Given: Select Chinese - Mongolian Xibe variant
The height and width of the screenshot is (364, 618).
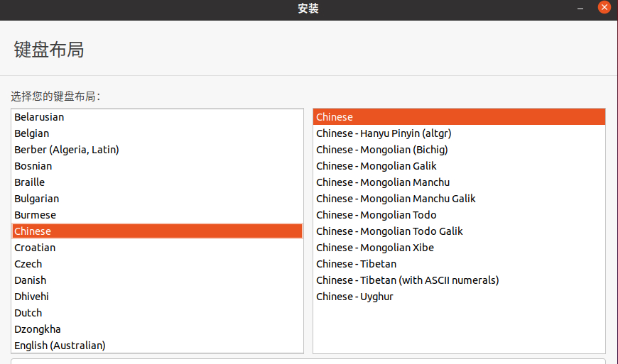Looking at the screenshot, I should pyautogui.click(x=459, y=248).
